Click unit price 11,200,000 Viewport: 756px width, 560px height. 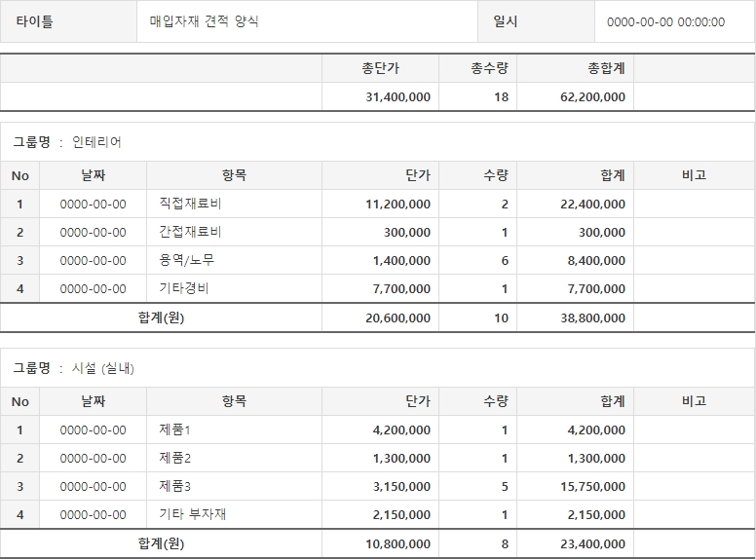coord(397,205)
